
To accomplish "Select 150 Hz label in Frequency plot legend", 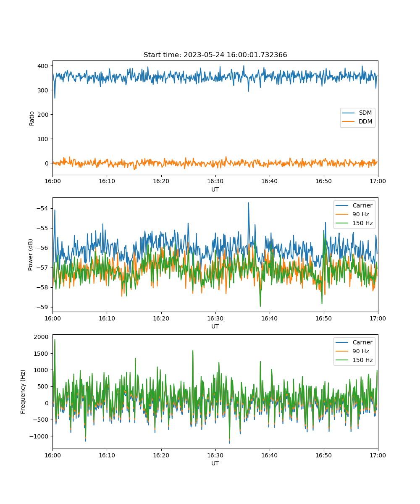I will 362,360.
